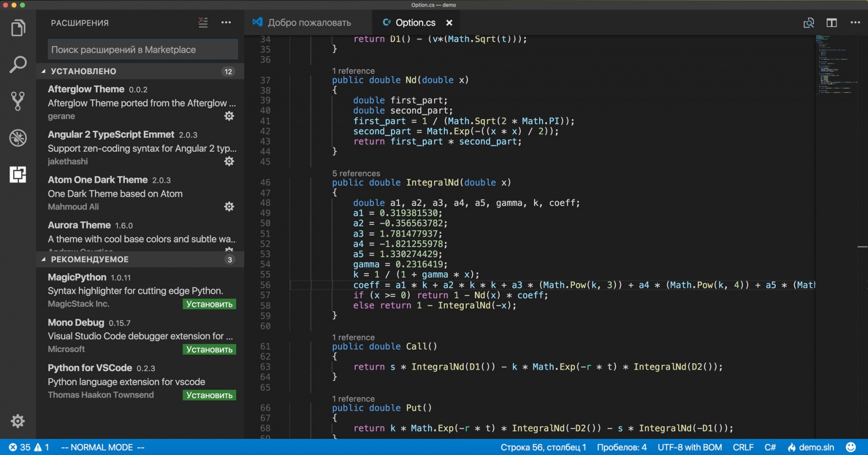The height and width of the screenshot is (455, 868).
Task: Click the extension Marketplace search field
Action: (x=142, y=49)
